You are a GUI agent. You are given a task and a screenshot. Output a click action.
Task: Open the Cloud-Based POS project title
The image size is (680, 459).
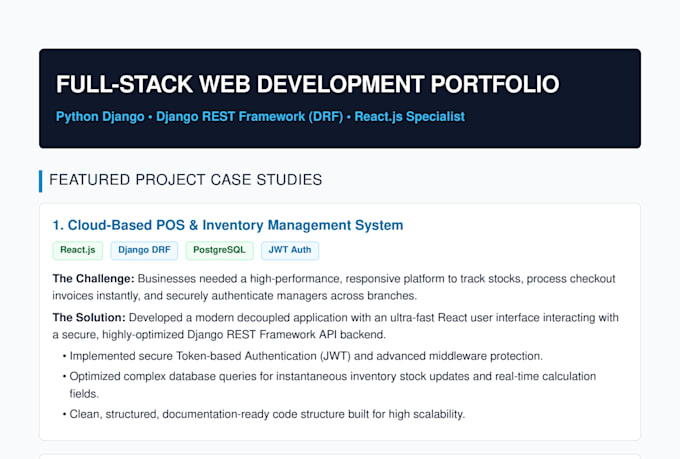pos(228,225)
